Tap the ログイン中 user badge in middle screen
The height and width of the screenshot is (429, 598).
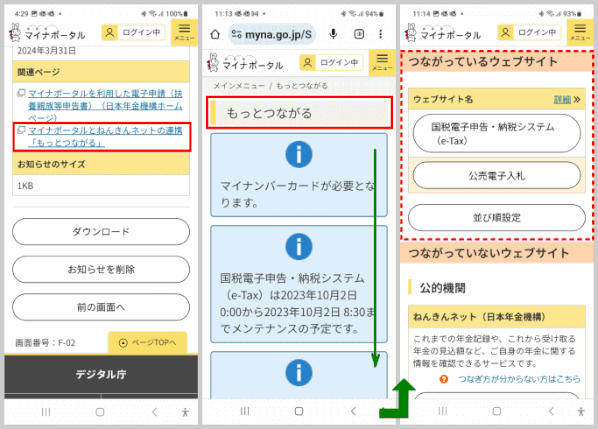tap(331, 62)
